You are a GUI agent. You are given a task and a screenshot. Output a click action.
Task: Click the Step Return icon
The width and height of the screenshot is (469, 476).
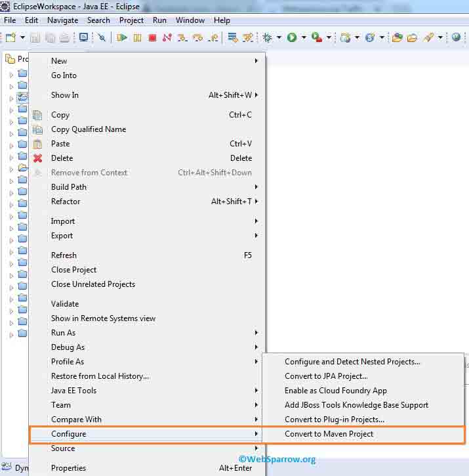[213, 37]
